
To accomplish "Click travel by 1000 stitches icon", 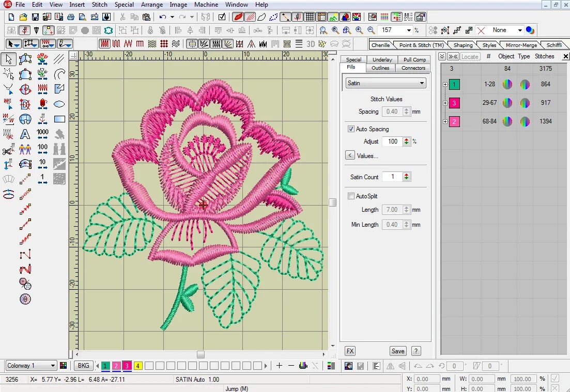I will point(43,134).
